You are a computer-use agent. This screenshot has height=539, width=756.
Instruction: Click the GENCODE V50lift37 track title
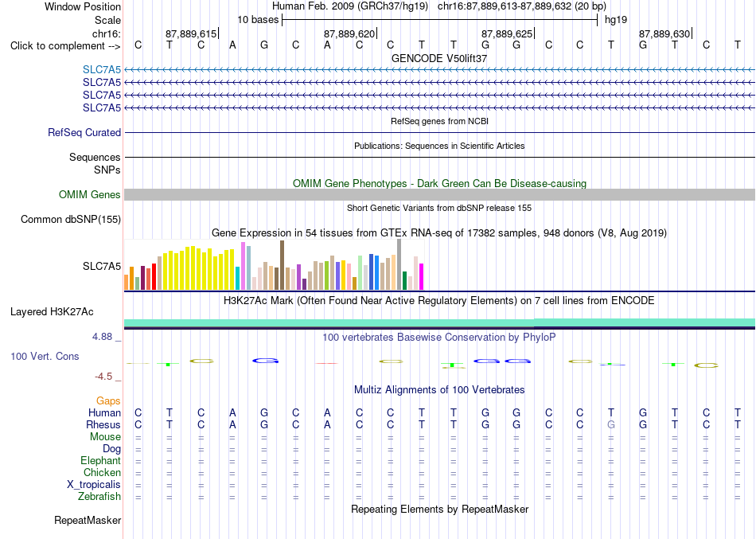439,58
